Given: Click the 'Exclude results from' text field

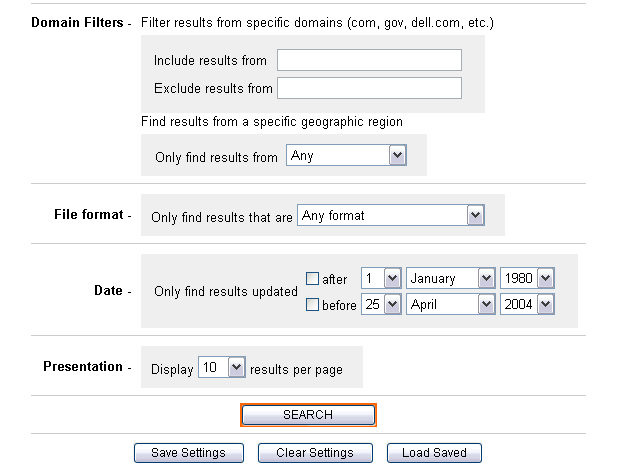Looking at the screenshot, I should coord(368,88).
